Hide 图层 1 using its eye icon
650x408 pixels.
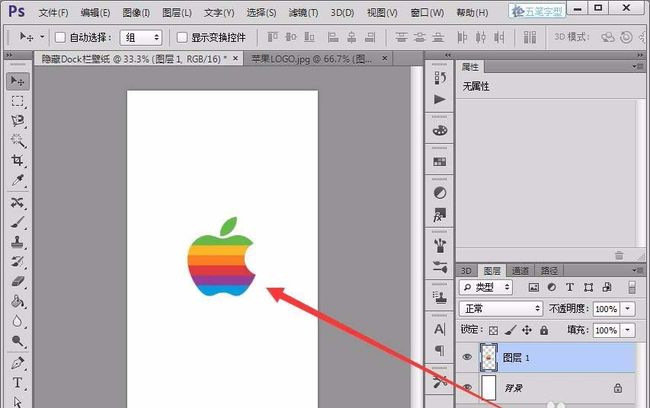point(467,357)
